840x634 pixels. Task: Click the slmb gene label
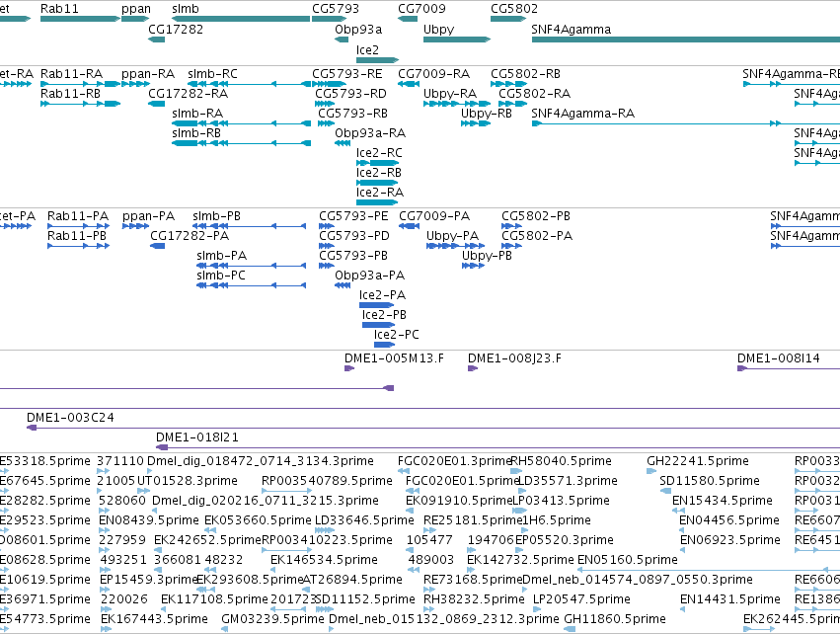(186, 9)
